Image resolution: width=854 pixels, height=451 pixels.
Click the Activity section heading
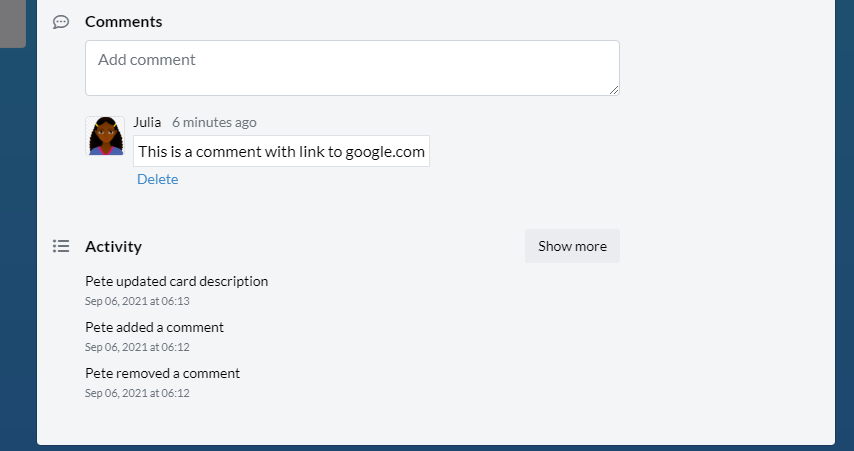(113, 247)
